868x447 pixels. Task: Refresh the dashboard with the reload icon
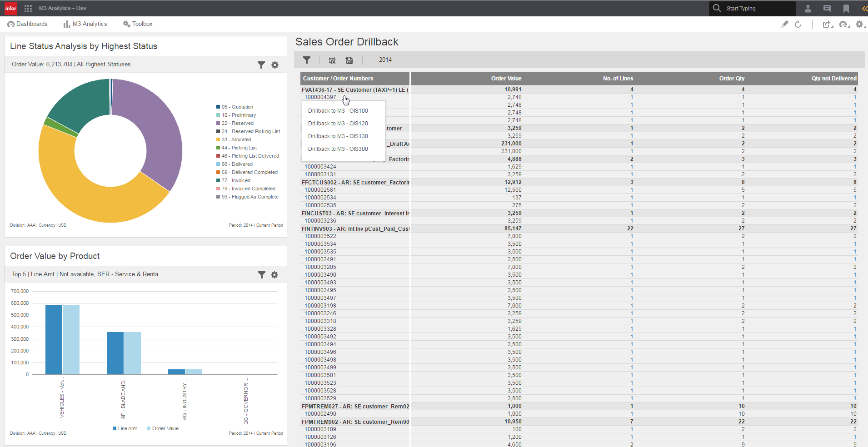point(798,24)
